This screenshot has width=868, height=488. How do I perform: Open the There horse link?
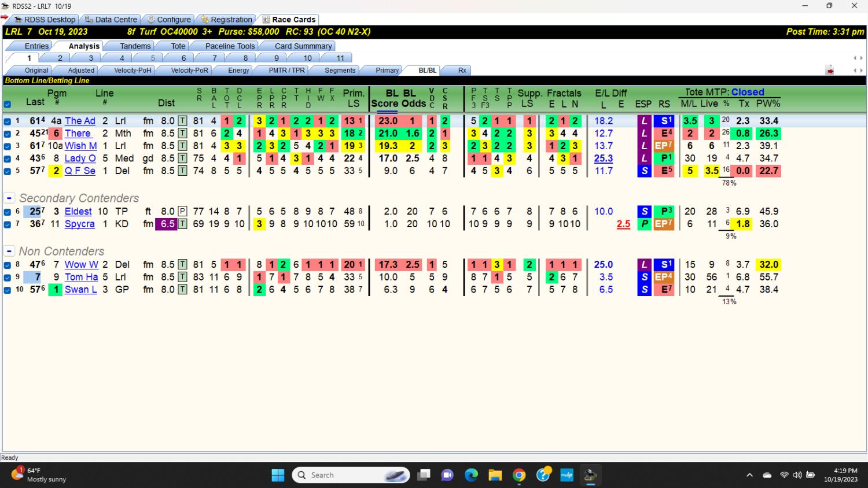coord(78,134)
